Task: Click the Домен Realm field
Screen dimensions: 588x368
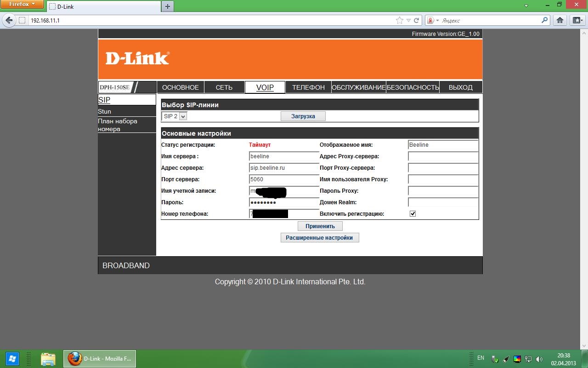Action: 443,202
